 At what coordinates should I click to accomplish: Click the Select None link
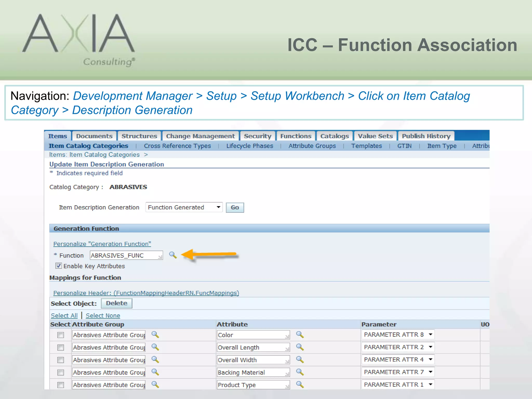tap(103, 316)
